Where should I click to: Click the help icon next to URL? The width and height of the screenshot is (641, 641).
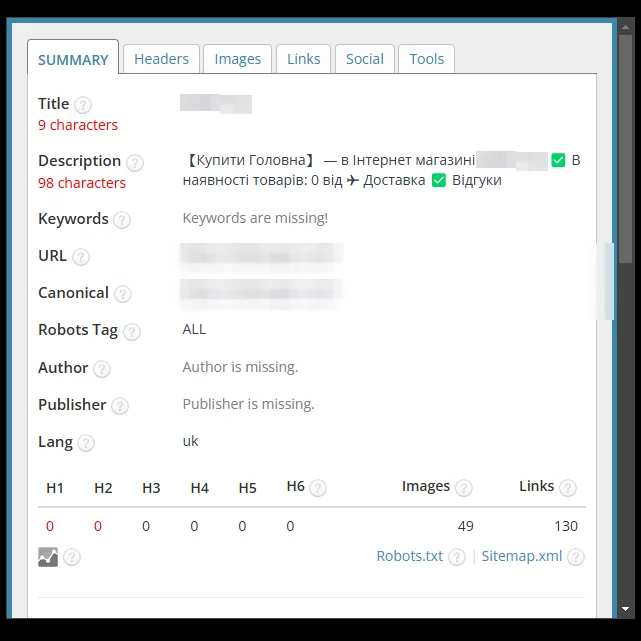pyautogui.click(x=81, y=257)
